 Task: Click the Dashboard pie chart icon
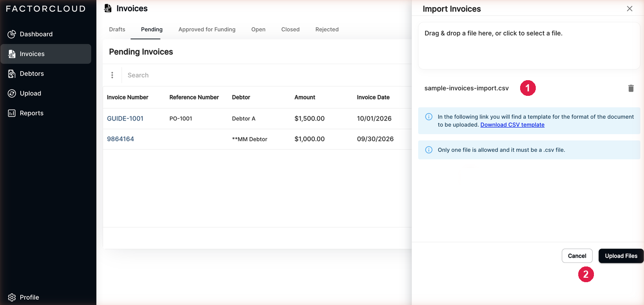(x=12, y=34)
